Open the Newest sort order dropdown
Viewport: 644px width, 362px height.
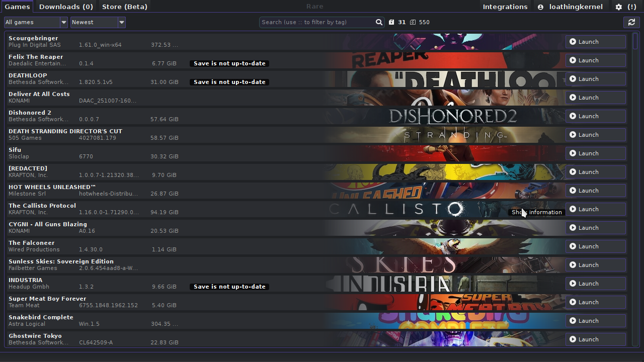(98, 22)
